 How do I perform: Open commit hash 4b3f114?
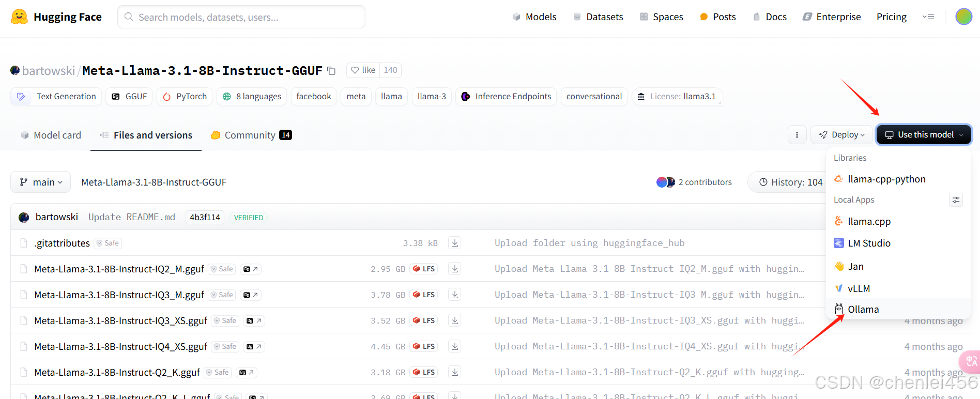tap(205, 217)
